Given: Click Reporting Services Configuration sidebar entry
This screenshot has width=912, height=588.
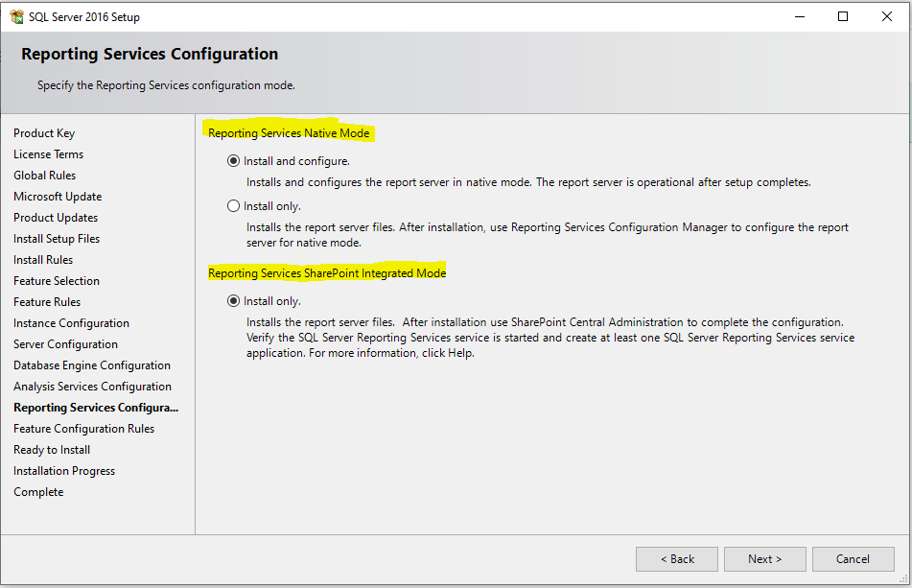Looking at the screenshot, I should click(96, 407).
